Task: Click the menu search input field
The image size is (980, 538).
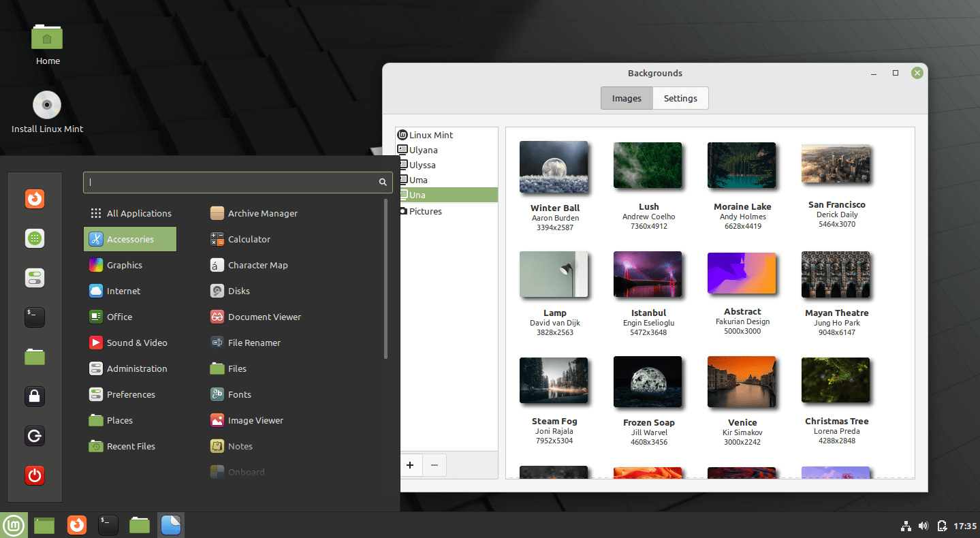Action: 238,183
